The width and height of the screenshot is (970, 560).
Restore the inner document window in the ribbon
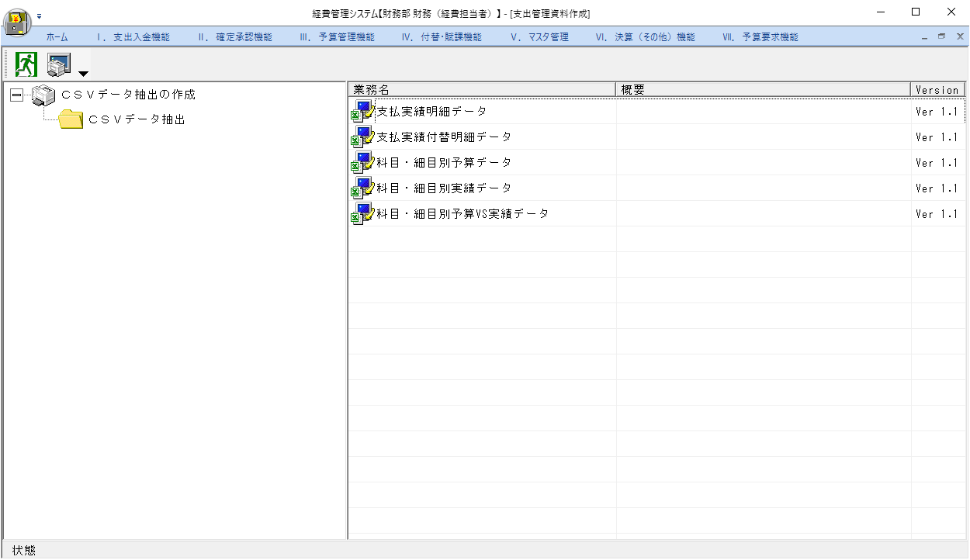tap(941, 36)
